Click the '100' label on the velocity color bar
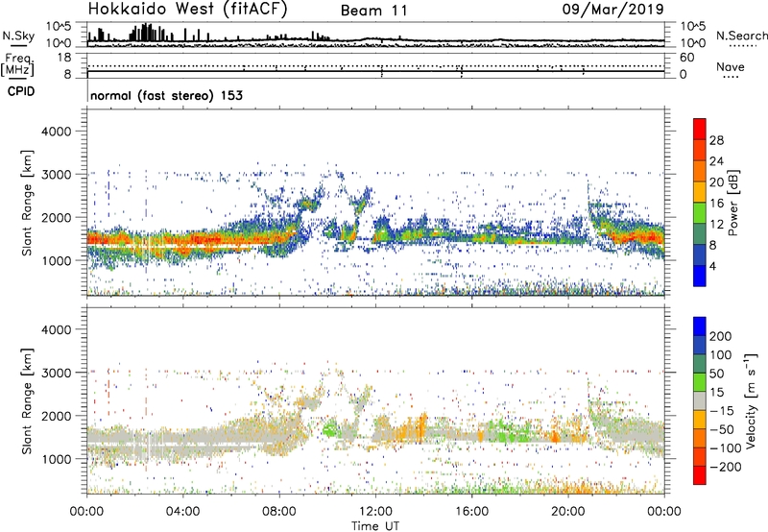 click(x=721, y=355)
